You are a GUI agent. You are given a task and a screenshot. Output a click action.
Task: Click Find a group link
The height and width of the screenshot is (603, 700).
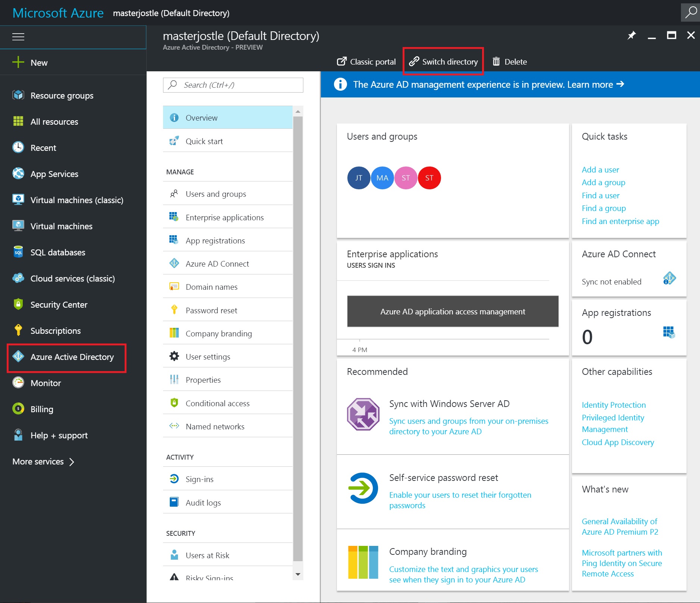[604, 208]
